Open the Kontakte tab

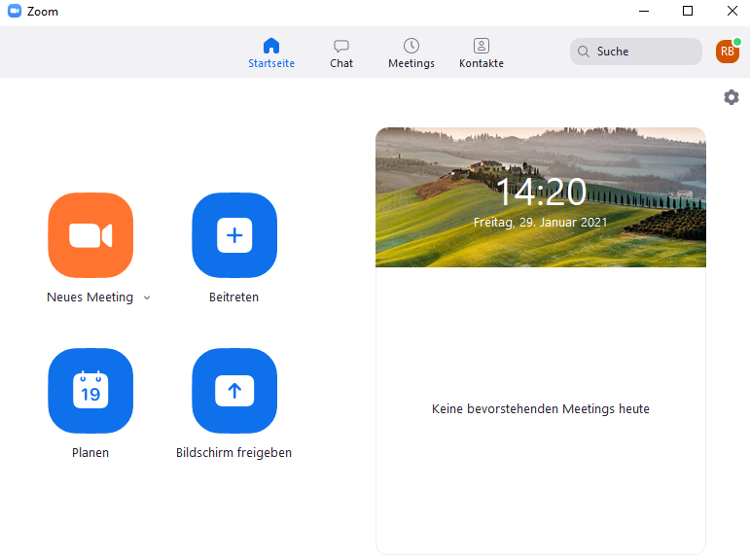coord(482,52)
